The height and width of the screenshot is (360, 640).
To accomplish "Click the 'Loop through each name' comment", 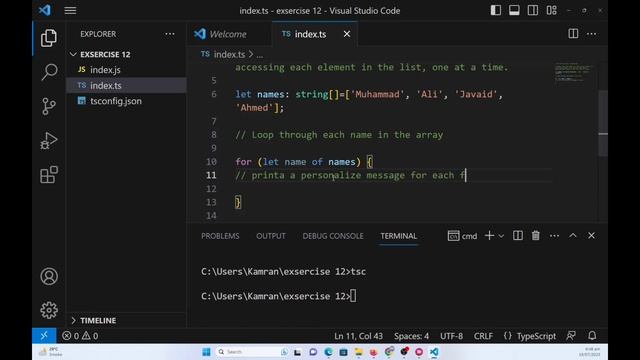I will (339, 135).
